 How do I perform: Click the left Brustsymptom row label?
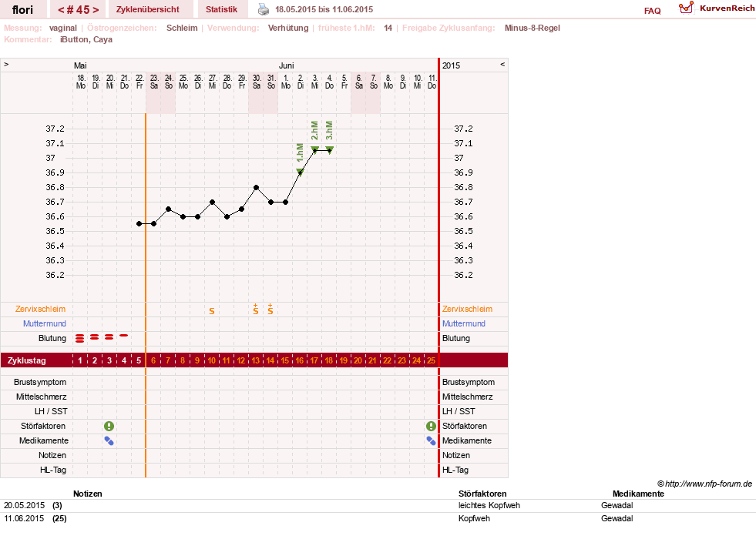pyautogui.click(x=40, y=382)
